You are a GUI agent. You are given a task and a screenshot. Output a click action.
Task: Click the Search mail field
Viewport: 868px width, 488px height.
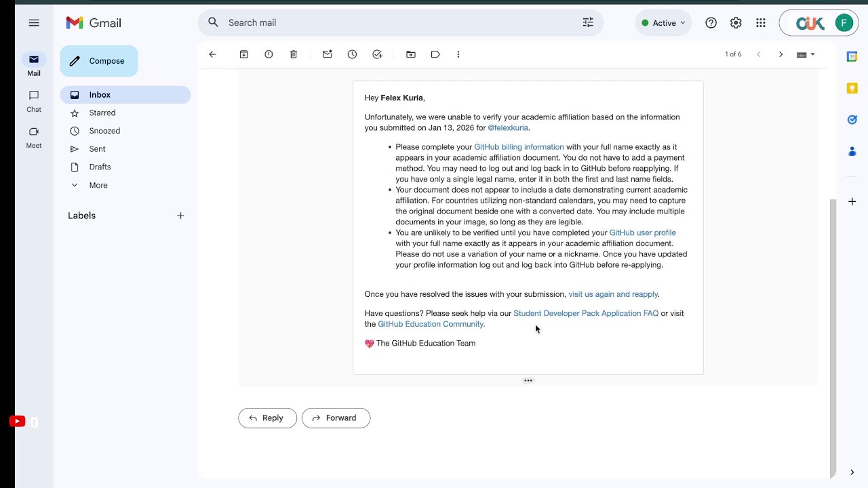coord(400,22)
